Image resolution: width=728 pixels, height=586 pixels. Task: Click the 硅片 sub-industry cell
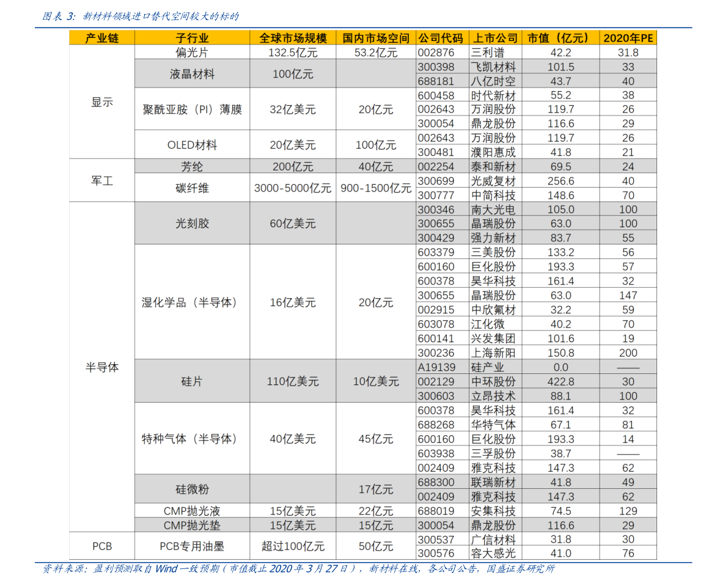point(192,381)
